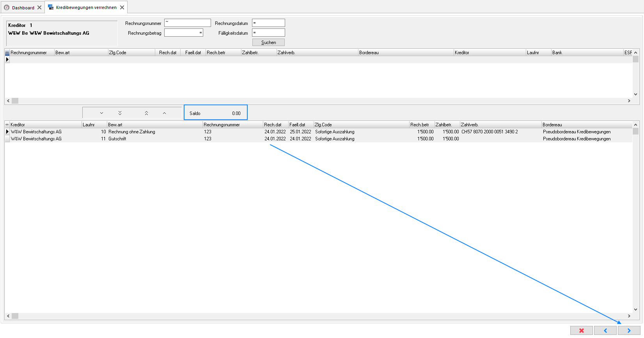Proceed with the right arrow button
644x338 pixels.
pos(629,331)
